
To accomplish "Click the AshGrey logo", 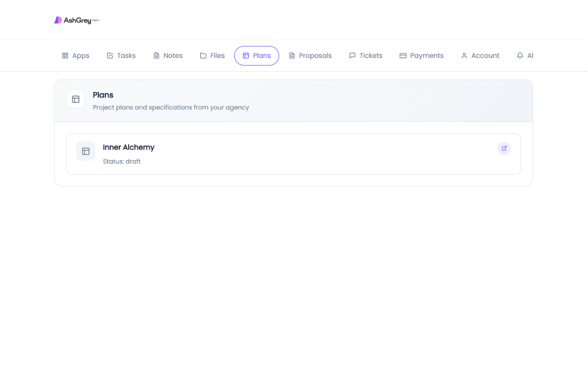I will [77, 20].
